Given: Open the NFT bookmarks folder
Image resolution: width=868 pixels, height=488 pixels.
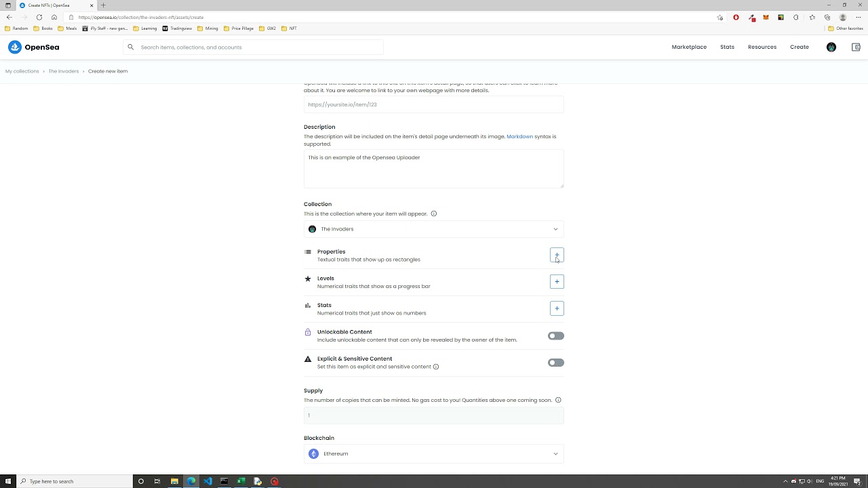Looking at the screenshot, I should 289,28.
